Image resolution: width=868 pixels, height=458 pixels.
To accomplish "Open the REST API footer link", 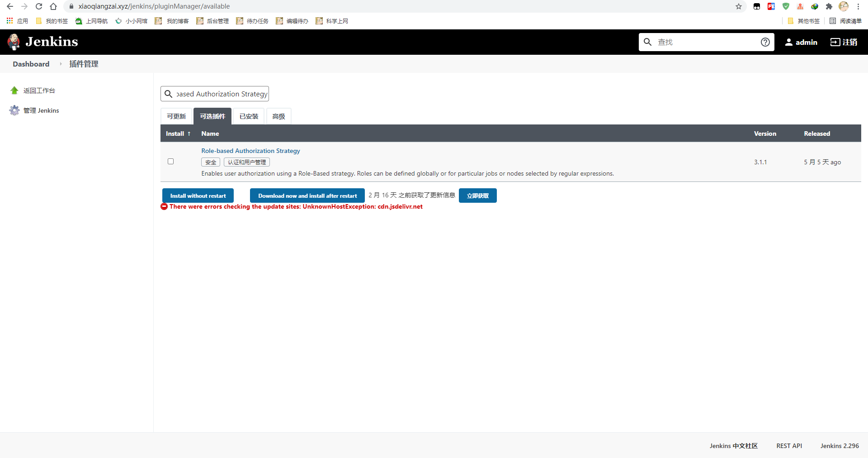I will (x=789, y=446).
